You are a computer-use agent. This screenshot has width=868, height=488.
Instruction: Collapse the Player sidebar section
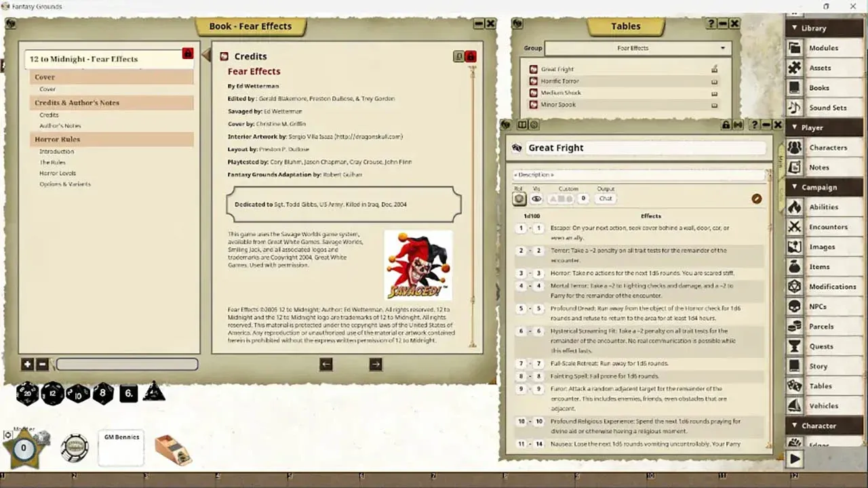click(824, 127)
